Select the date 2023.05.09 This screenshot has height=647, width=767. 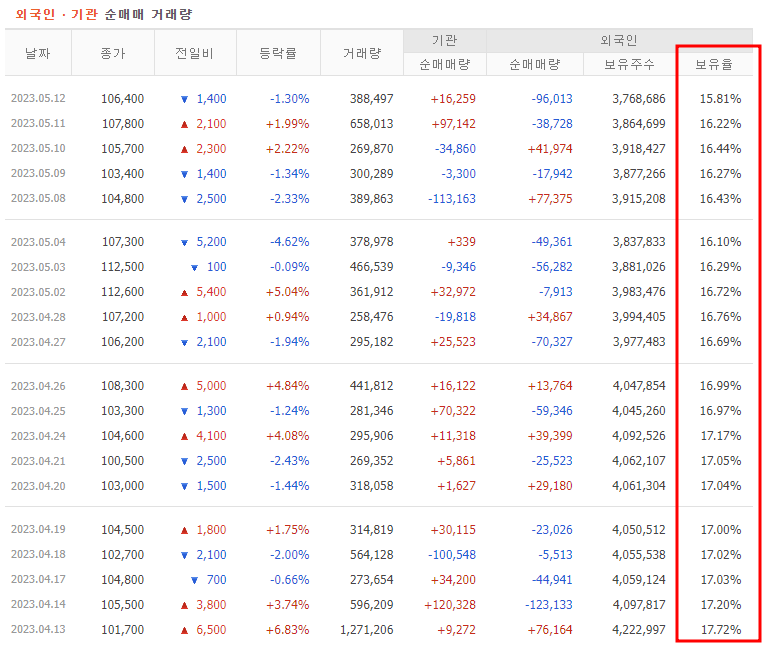(38, 173)
